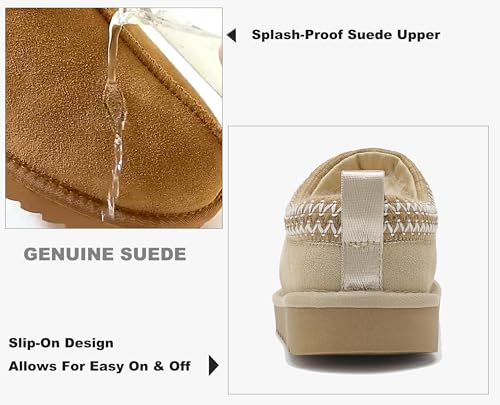Viewport: 500px width, 405px height.
Task: Select the "Splash-Proof Suede Upper" caption
Action: click(346, 35)
